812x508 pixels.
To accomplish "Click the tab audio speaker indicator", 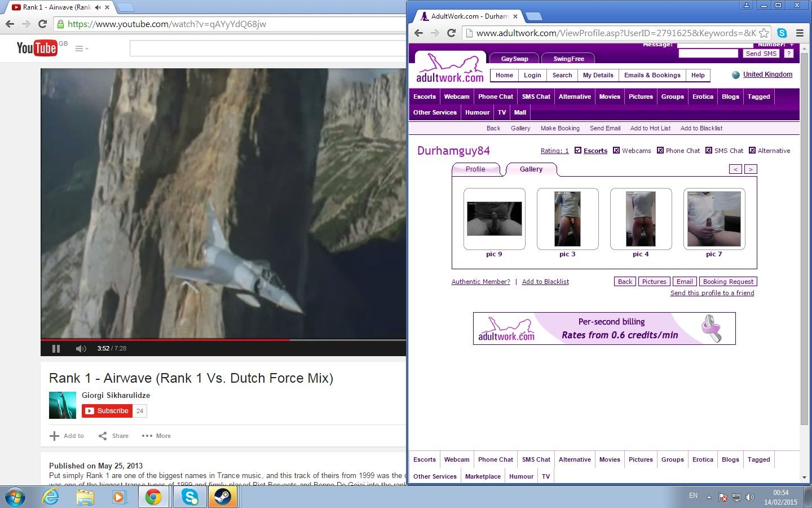I will point(98,7).
